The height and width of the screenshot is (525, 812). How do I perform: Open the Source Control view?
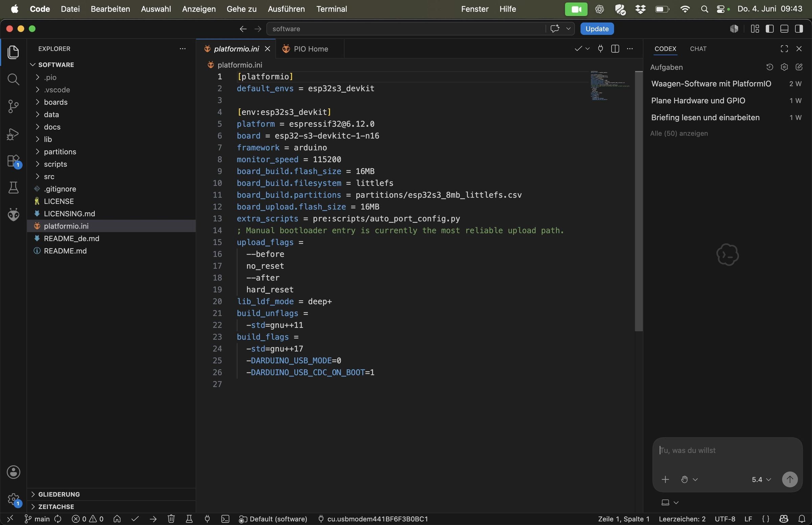point(13,106)
